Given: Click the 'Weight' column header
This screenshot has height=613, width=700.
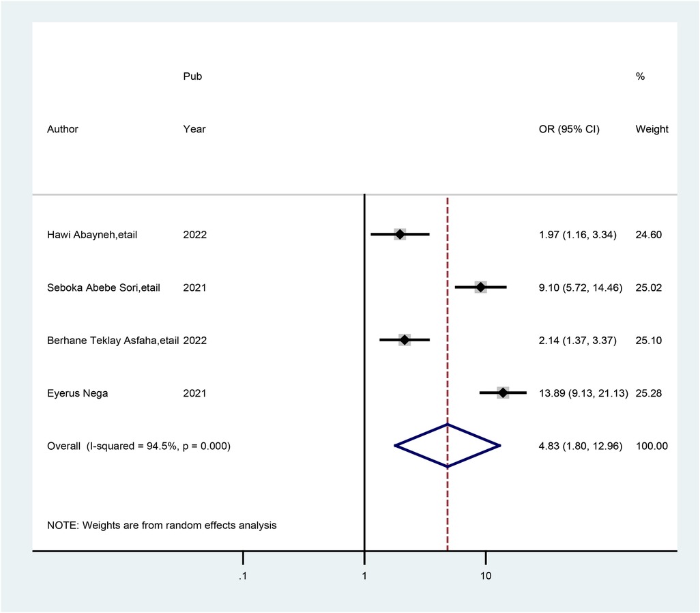Looking at the screenshot, I should point(652,129).
